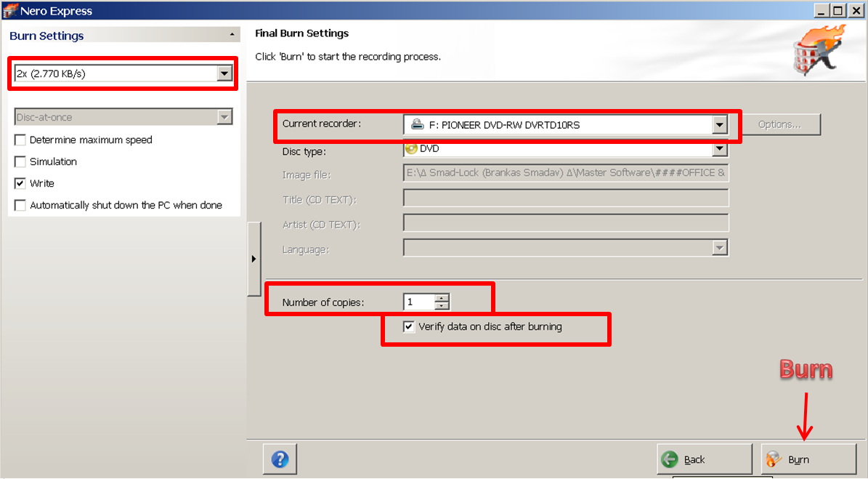Viewport: 868px width, 479px height.
Task: Click the Back button
Action: (704, 459)
